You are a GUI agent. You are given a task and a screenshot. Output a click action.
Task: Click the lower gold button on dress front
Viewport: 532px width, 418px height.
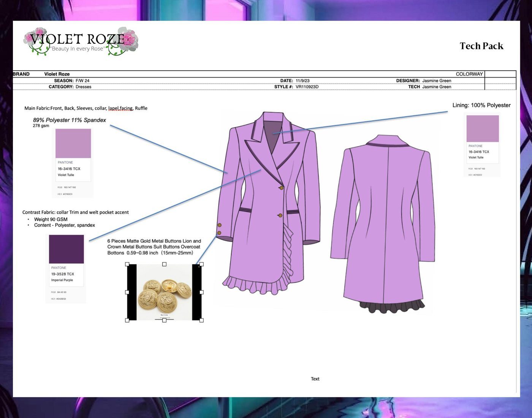(280, 215)
